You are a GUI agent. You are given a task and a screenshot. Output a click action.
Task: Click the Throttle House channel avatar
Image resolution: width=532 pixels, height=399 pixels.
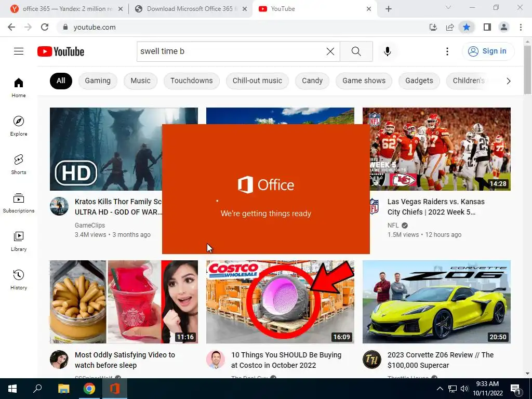(372, 360)
